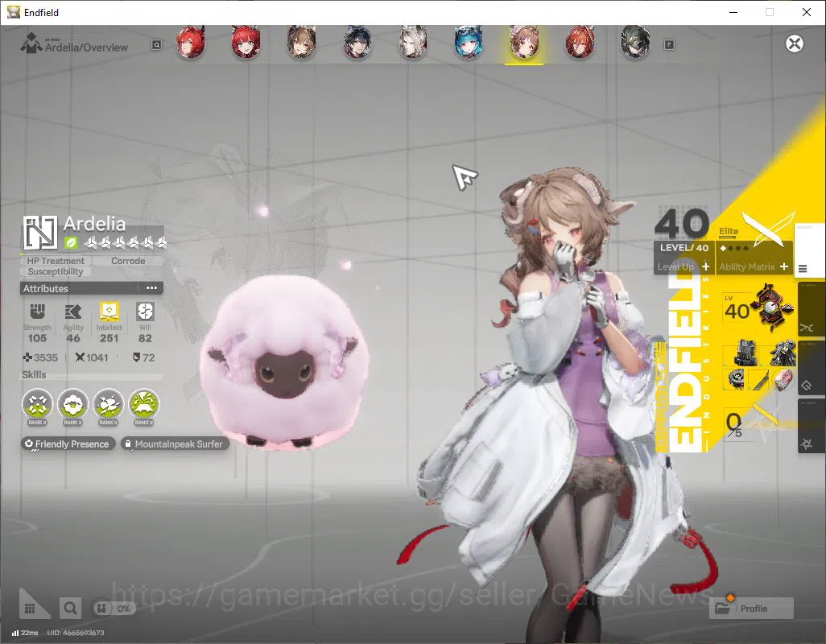Open the grid menu icon bottom left
This screenshot has width=826, height=644.
(30, 609)
